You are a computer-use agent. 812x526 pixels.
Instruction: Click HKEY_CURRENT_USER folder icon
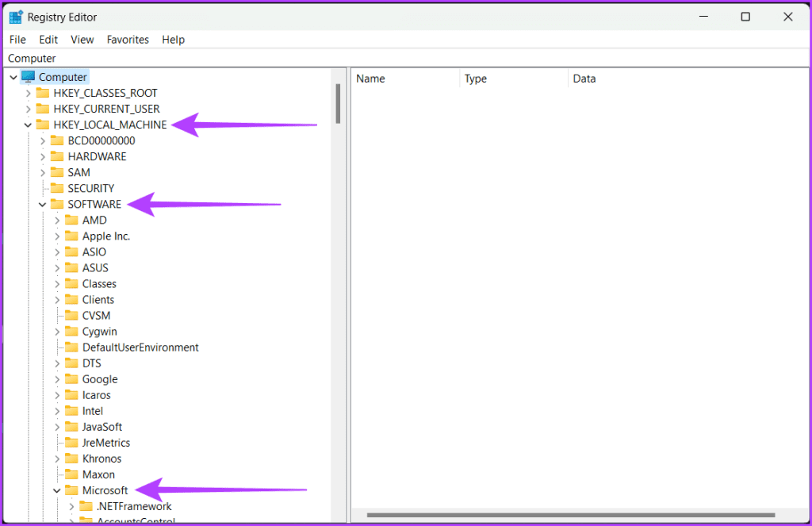click(x=43, y=109)
